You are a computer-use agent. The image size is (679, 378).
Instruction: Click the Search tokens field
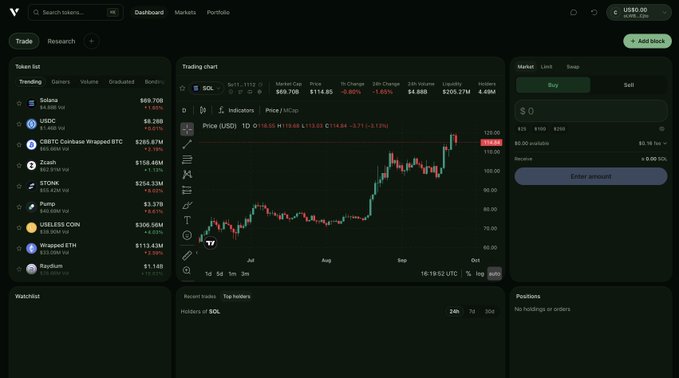point(76,13)
